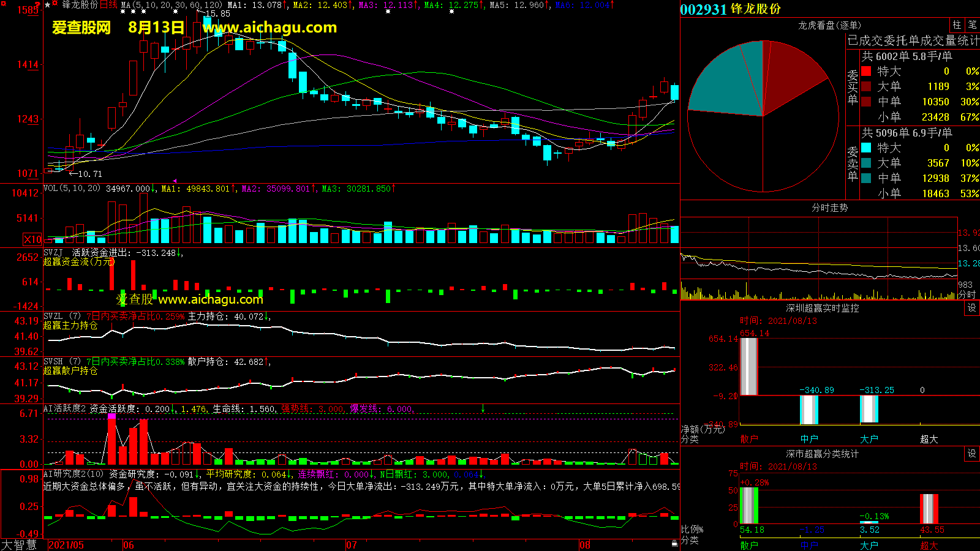Click the magenta triangle marker below price chart
980x551 pixels.
point(175,181)
